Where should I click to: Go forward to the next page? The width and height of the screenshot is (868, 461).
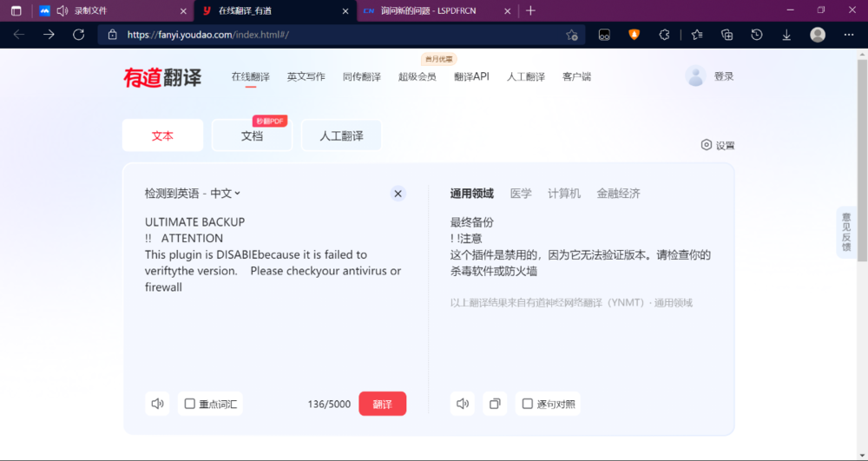(x=49, y=35)
